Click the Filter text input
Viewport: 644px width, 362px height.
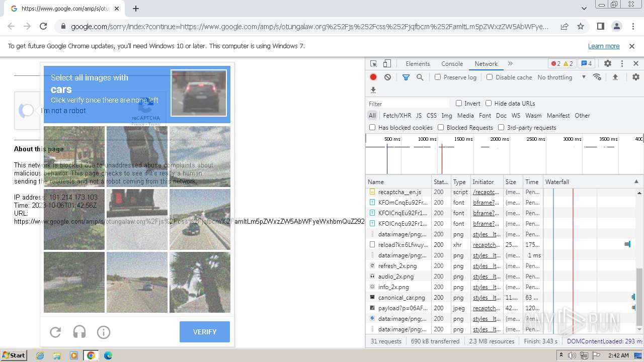tap(408, 104)
